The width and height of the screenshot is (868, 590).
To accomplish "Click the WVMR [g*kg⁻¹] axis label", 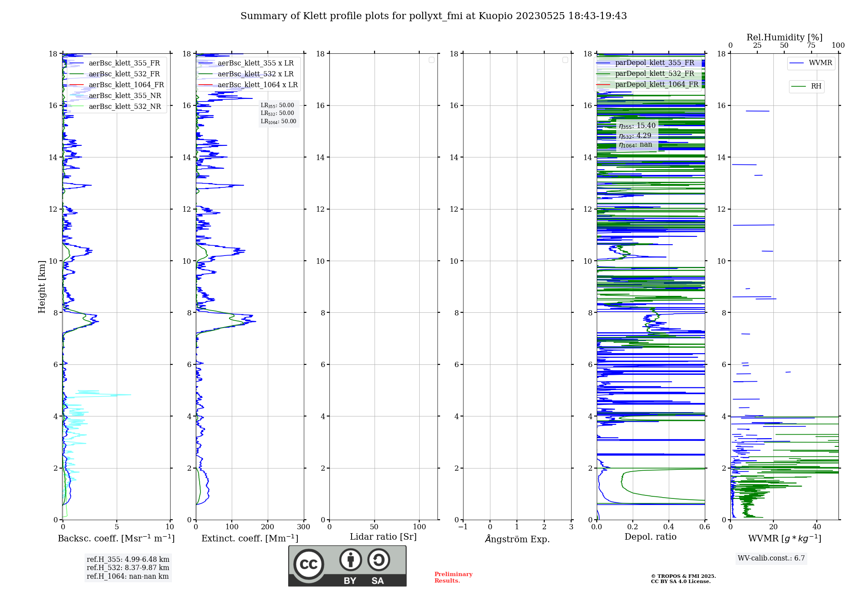I will click(x=785, y=538).
